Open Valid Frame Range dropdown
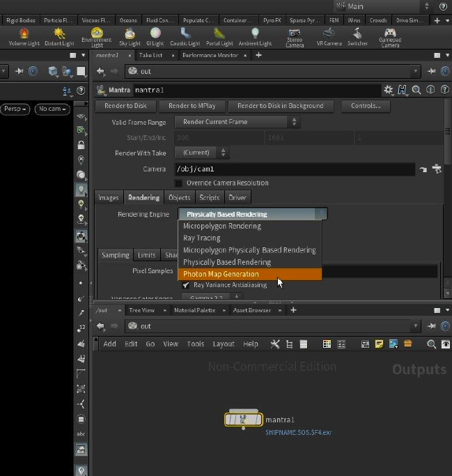Image resolution: width=452 pixels, height=476 pixels. coord(237,122)
